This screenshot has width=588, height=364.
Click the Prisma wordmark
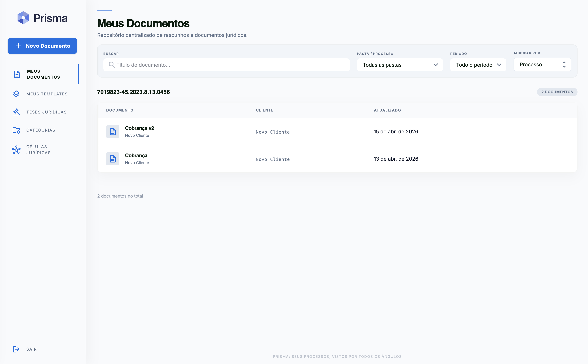tap(51, 18)
